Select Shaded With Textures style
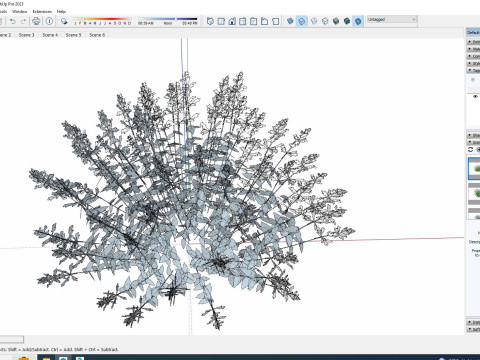480x360 pixels. point(347,21)
